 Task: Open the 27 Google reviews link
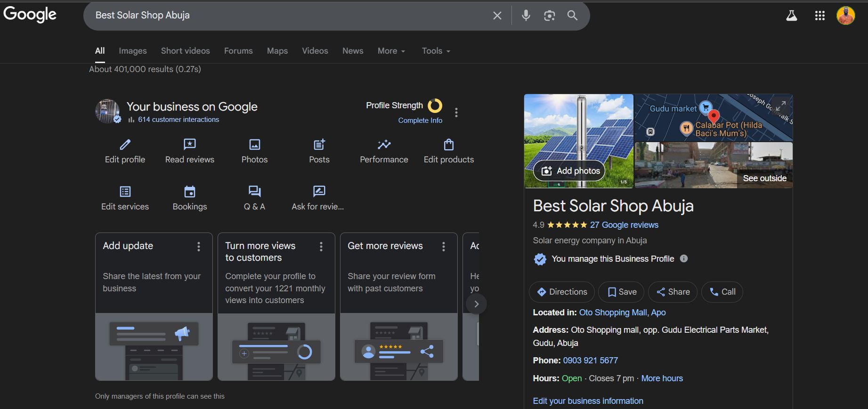pos(624,225)
